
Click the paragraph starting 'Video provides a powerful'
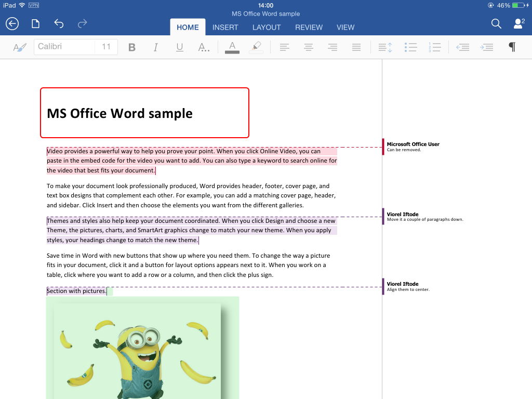click(192, 161)
